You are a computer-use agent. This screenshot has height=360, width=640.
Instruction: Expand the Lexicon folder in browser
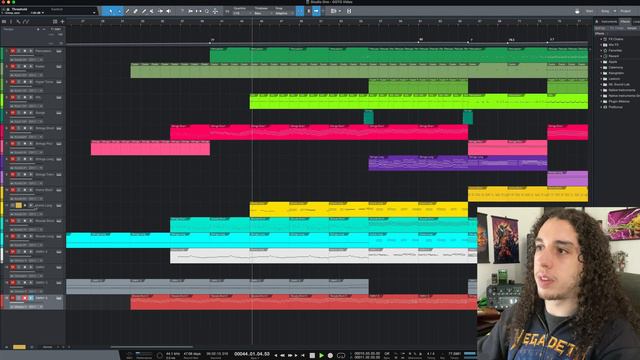point(602,79)
